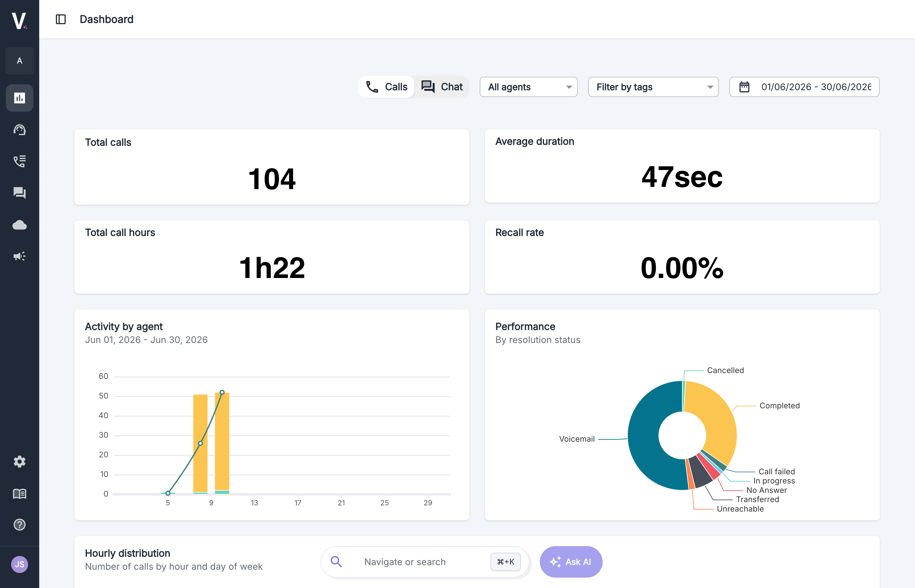Click the Transferred chart label
Screen dimensions: 915x588
click(x=757, y=499)
